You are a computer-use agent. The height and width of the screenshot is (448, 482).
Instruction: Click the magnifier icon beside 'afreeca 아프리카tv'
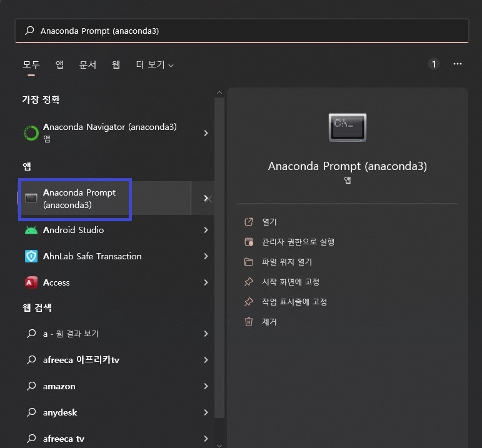coord(31,359)
